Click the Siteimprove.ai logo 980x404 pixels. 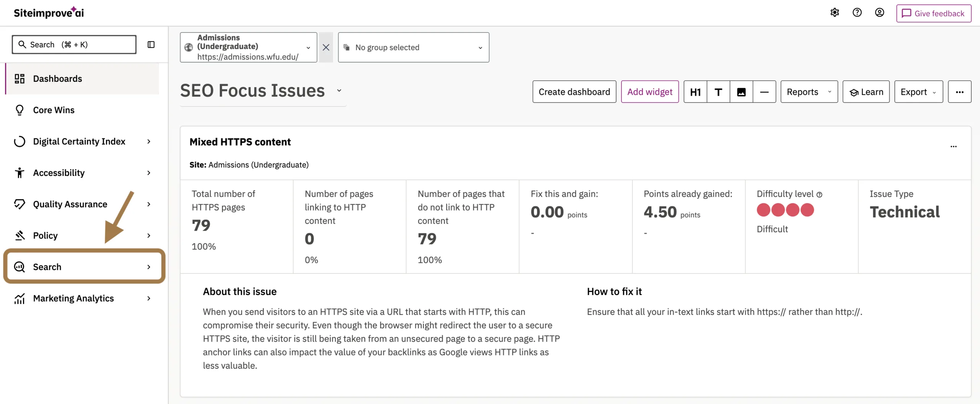[x=49, y=13]
